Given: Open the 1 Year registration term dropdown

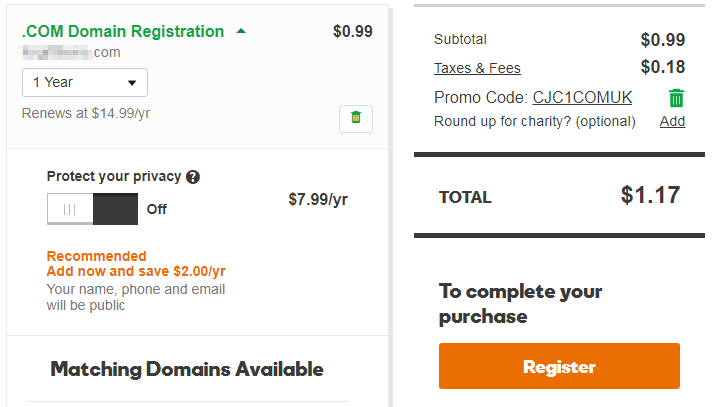Looking at the screenshot, I should (85, 82).
